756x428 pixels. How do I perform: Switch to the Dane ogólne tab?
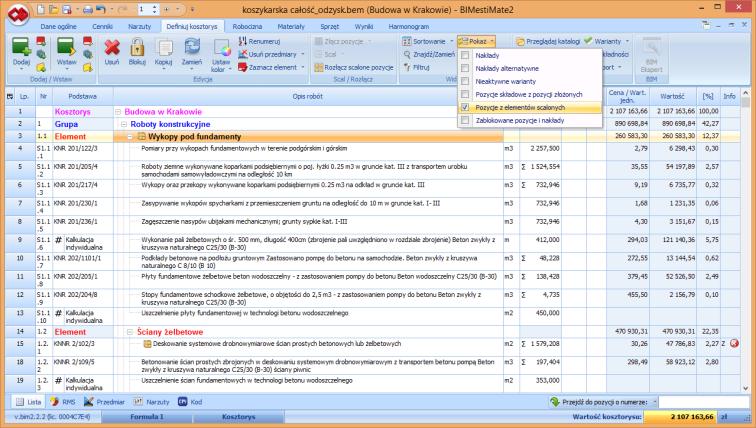click(x=58, y=27)
